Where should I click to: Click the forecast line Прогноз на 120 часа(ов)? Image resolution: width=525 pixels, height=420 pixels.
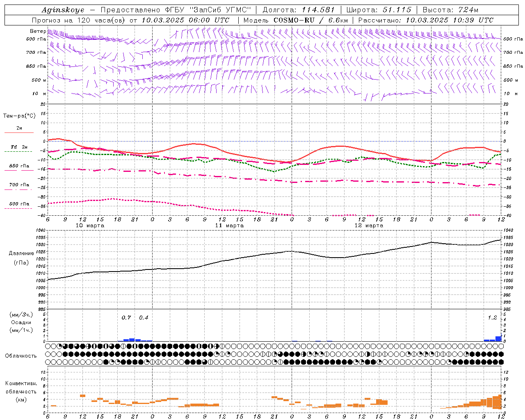79,20
